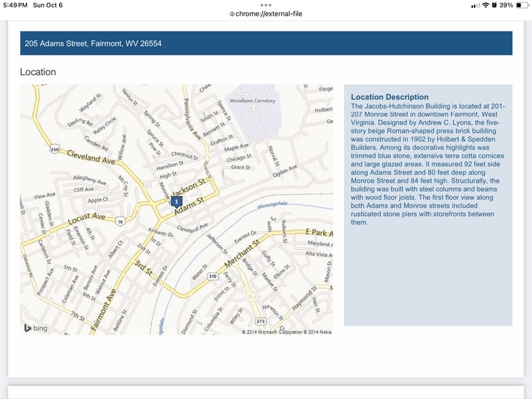Tap the 5:49 PM clock in the status bar
Screen dimensions: 532x399
tap(14, 5)
